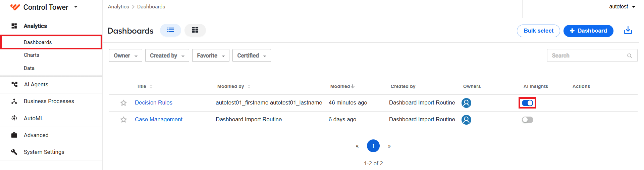644x170 pixels.
Task: Click owner avatar for Case Management
Action: click(466, 120)
